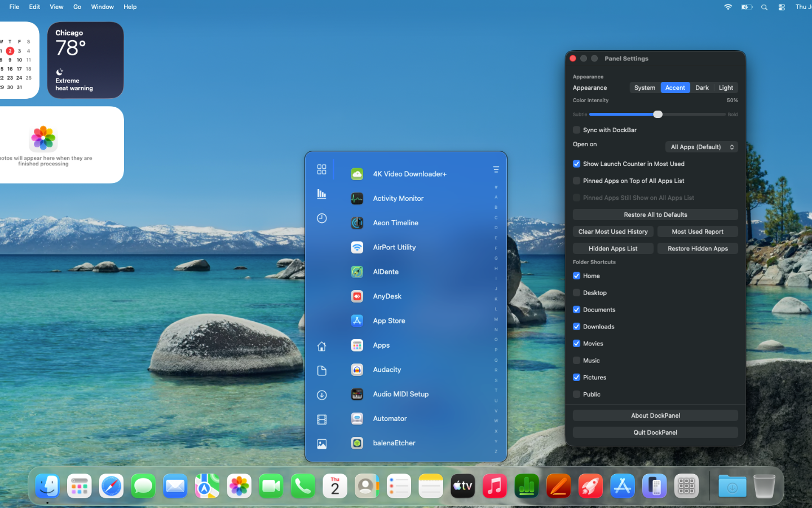
Task: Open the Pictures folder shortcut icon
Action: 321,444
